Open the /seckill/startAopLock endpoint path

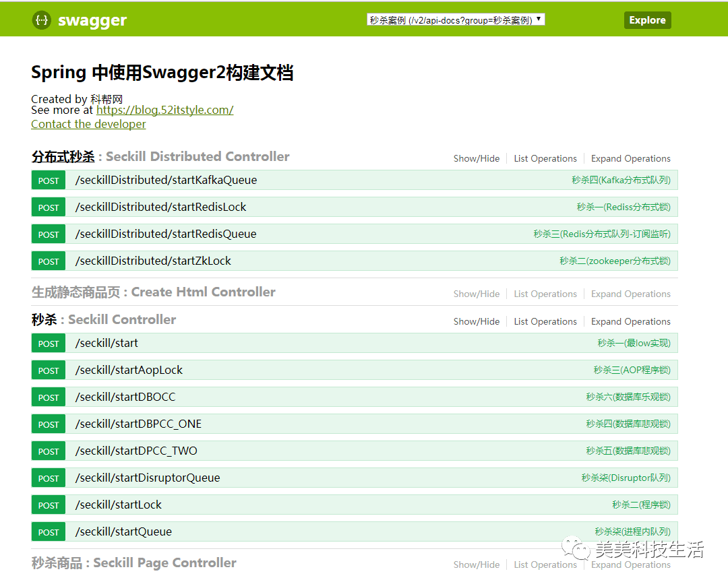click(129, 370)
